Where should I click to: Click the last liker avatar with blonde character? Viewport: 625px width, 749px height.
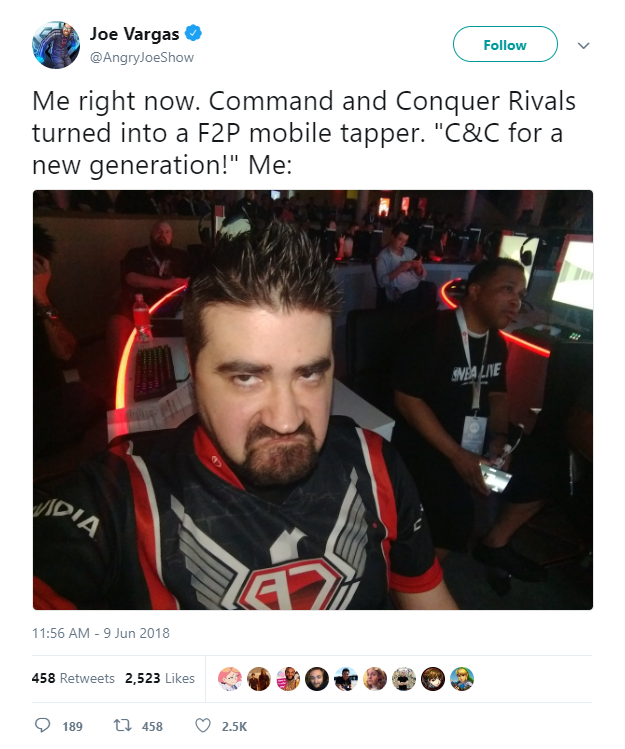point(462,679)
